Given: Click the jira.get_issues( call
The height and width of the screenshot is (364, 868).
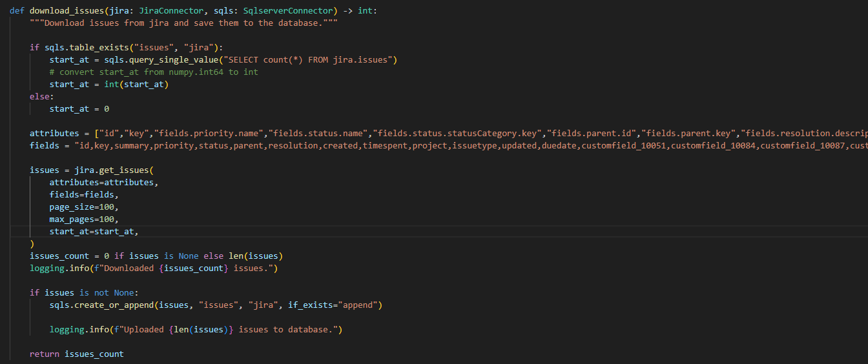Looking at the screenshot, I should (x=92, y=170).
